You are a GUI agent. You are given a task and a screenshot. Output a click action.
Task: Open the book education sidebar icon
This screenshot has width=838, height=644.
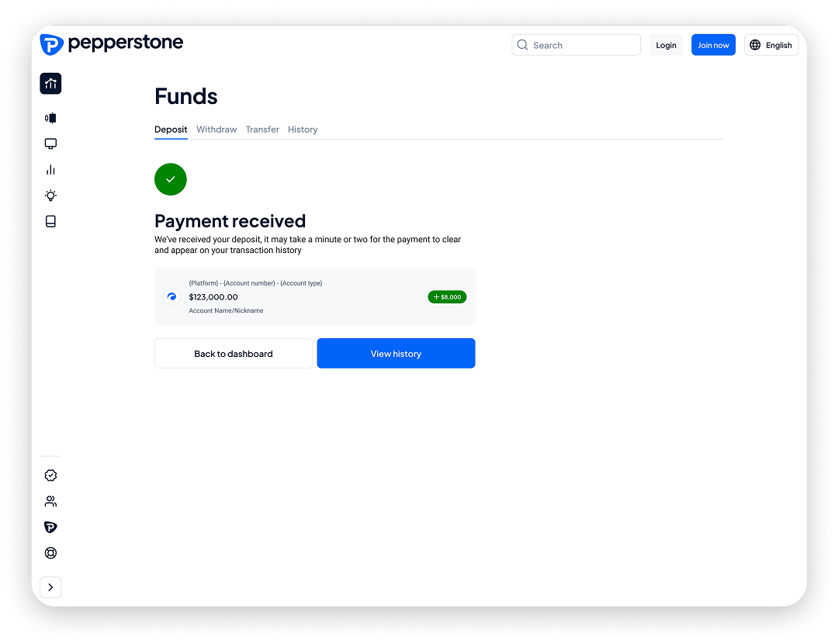click(x=50, y=221)
